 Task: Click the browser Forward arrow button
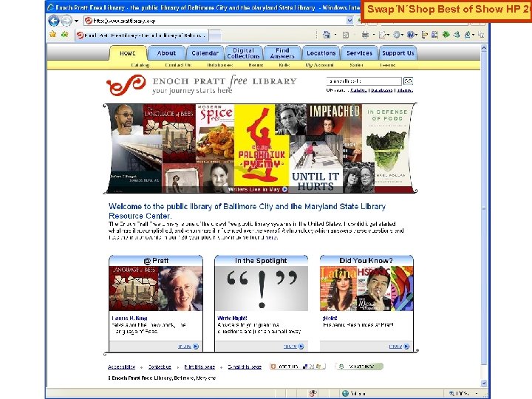pyautogui.click(x=66, y=21)
